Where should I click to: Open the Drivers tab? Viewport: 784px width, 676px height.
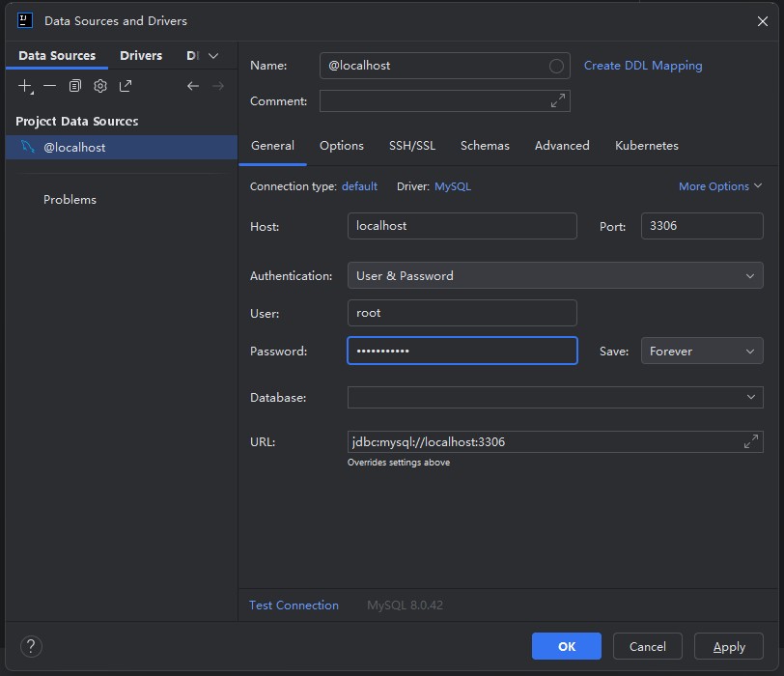click(141, 56)
